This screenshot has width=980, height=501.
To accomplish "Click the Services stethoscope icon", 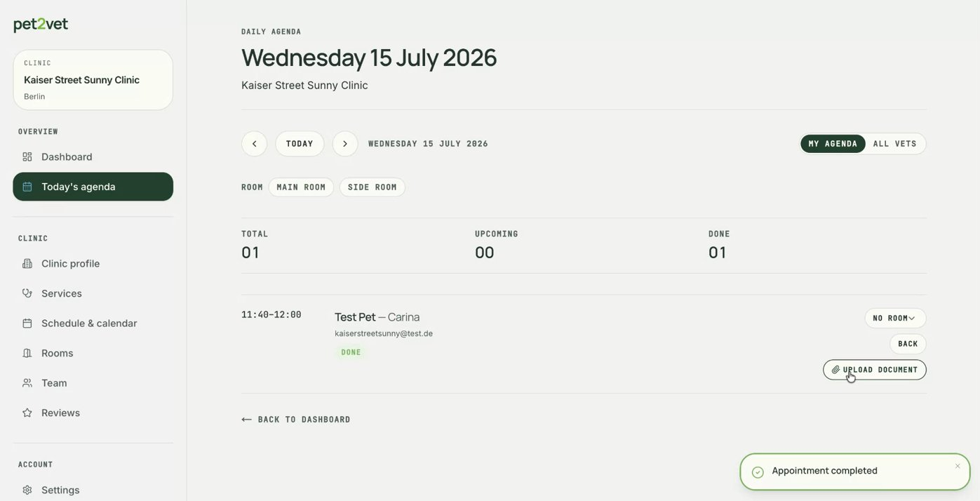I will click(x=27, y=293).
